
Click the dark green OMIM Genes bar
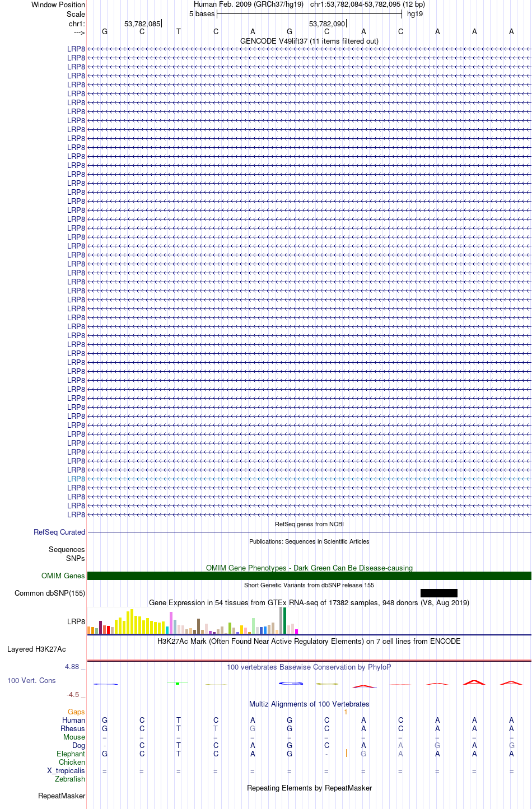[x=309, y=576]
